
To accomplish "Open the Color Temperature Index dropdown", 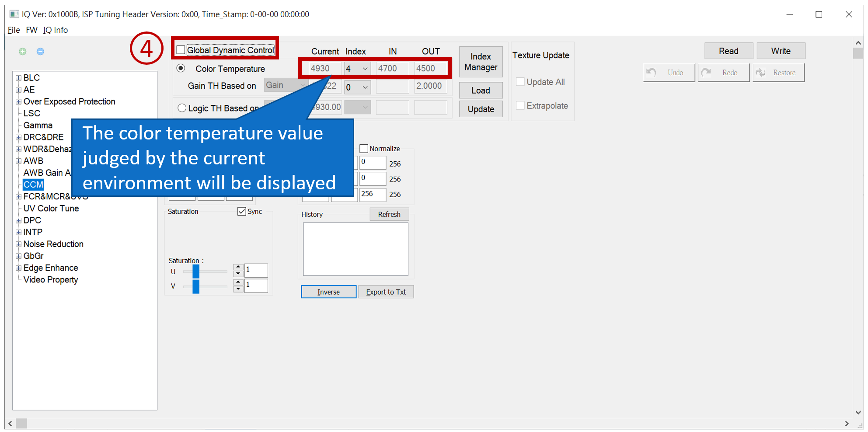I will [x=365, y=69].
